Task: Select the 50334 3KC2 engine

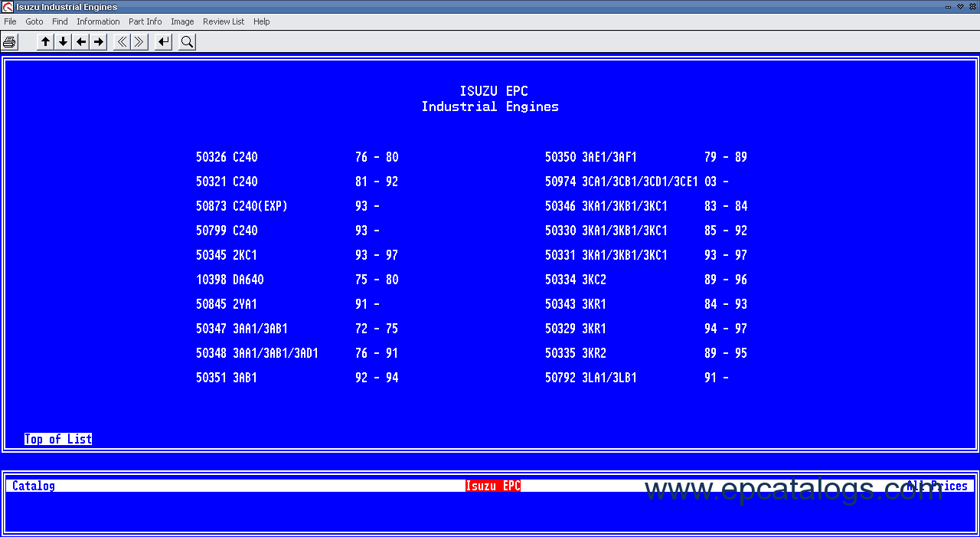Action: click(x=646, y=280)
